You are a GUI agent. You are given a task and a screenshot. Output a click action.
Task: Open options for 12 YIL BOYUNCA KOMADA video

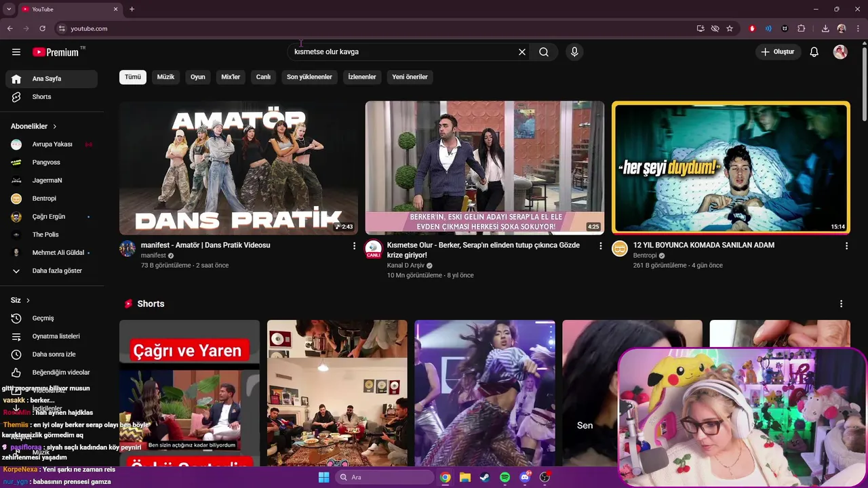846,246
